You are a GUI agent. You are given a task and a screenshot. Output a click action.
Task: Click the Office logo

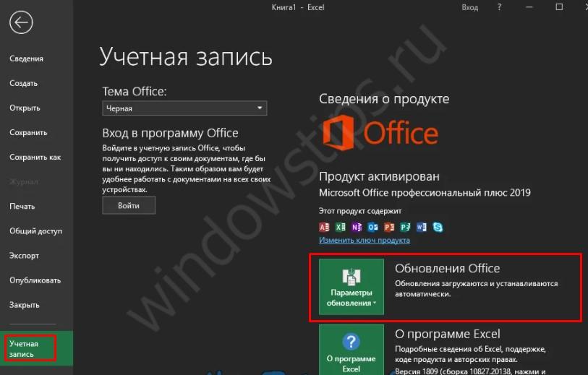pyautogui.click(x=380, y=133)
